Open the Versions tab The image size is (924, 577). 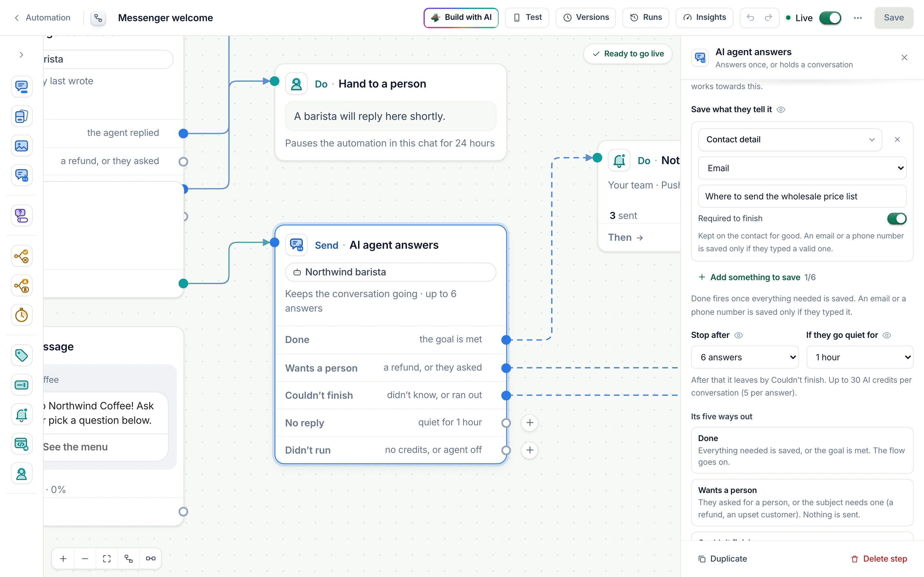[586, 18]
